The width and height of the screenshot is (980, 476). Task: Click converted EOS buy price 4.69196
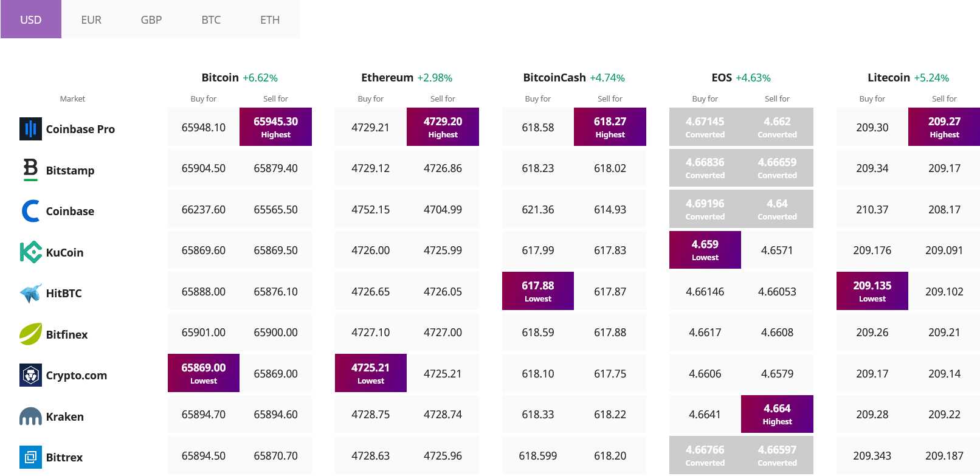click(x=705, y=209)
